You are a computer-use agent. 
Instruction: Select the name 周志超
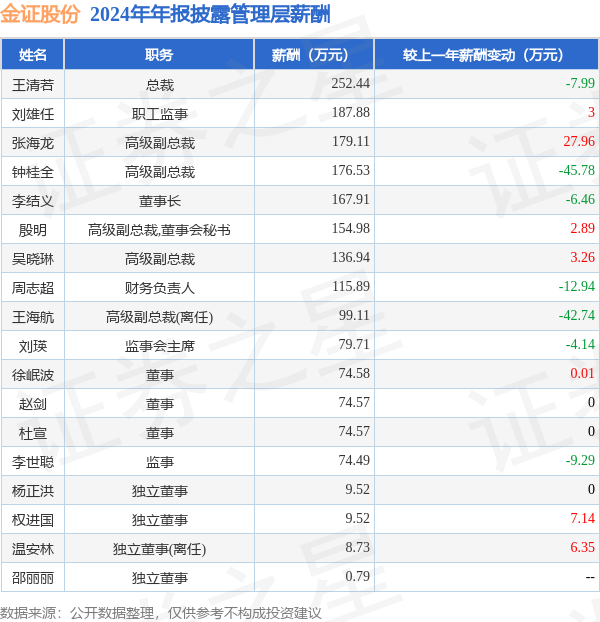point(33,288)
